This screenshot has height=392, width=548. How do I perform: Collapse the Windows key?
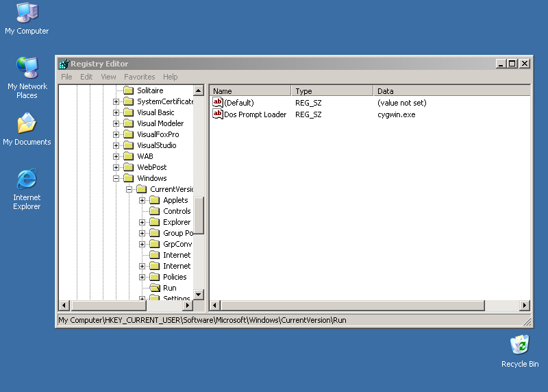click(116, 178)
